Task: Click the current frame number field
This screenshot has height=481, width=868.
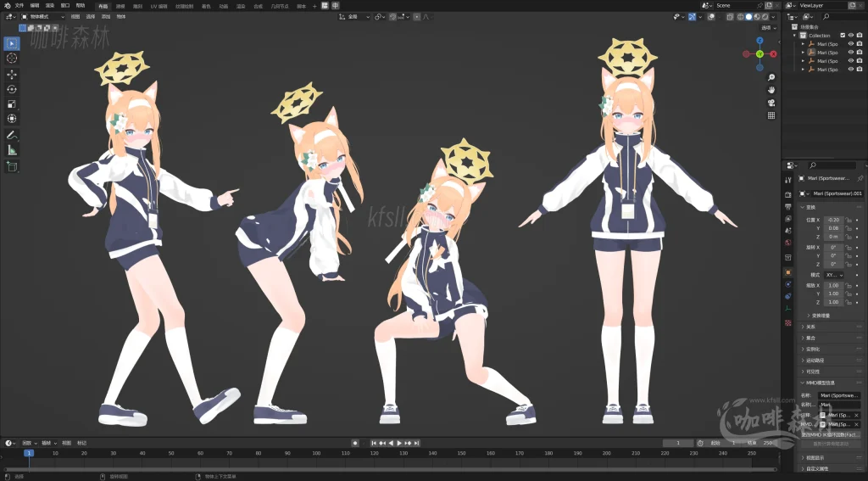Action: 678,444
